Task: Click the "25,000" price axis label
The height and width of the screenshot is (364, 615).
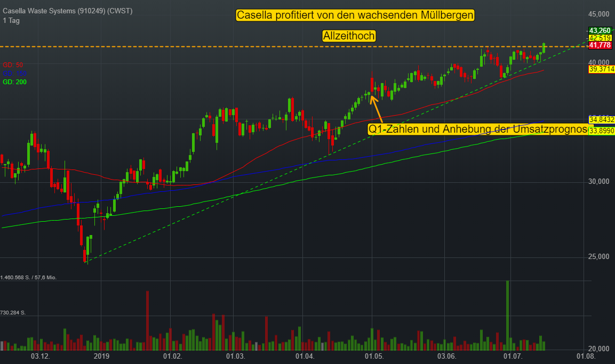Action: (599, 257)
